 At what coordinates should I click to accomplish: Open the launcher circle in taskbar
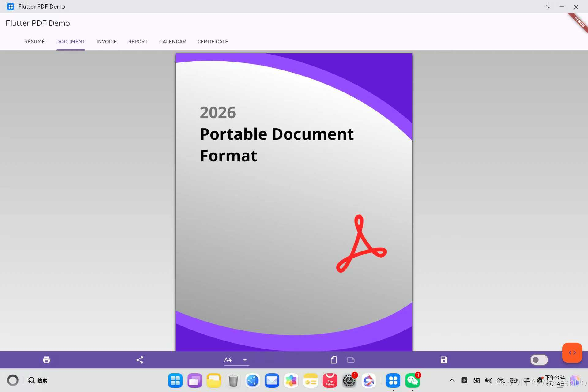coord(13,380)
